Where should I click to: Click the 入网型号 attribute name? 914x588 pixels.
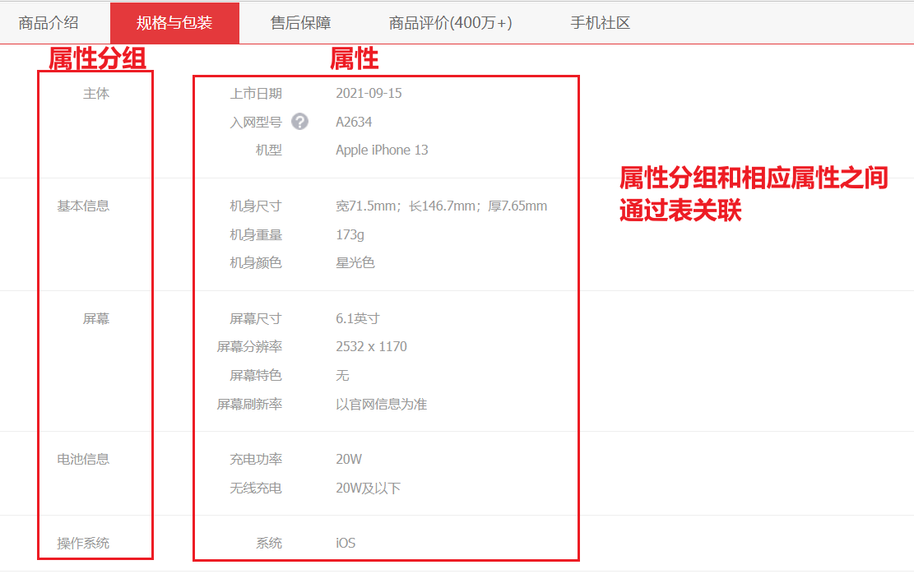(x=256, y=122)
